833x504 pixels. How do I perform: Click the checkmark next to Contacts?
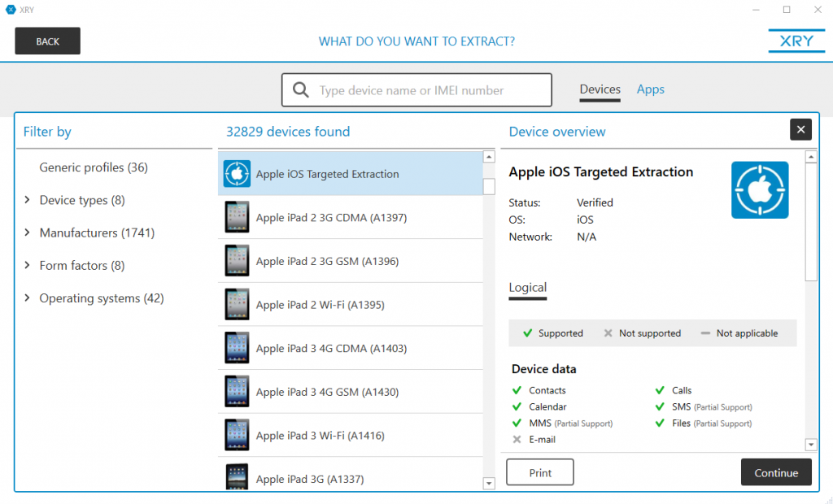(517, 390)
